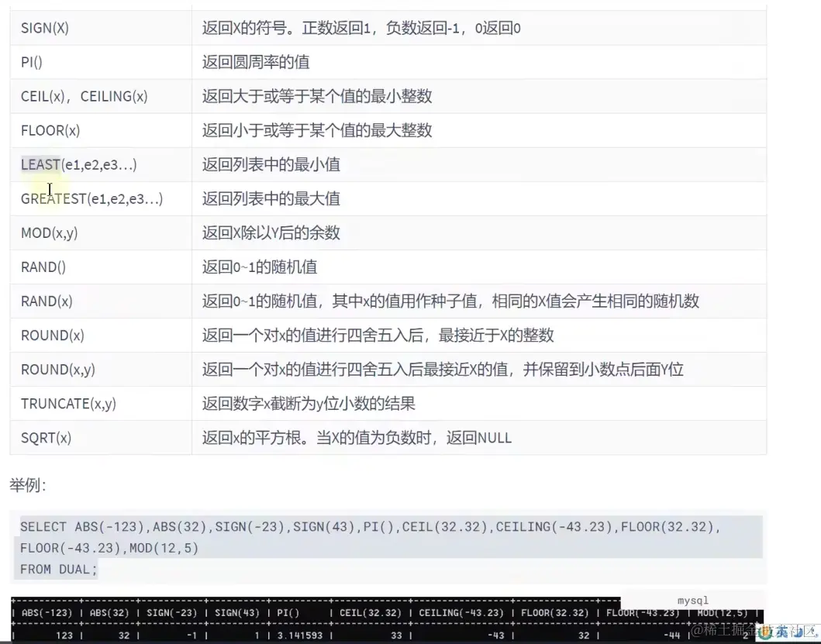
Task: Click the RAND(x) seed value description
Action: [451, 301]
